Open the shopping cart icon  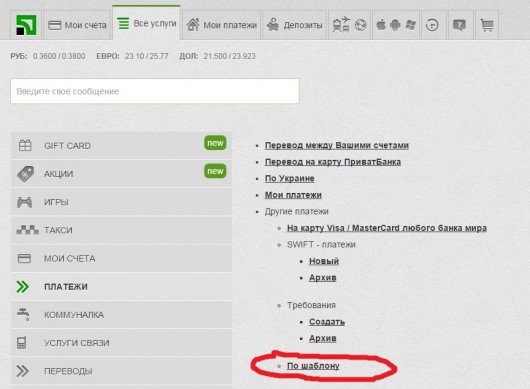487,25
